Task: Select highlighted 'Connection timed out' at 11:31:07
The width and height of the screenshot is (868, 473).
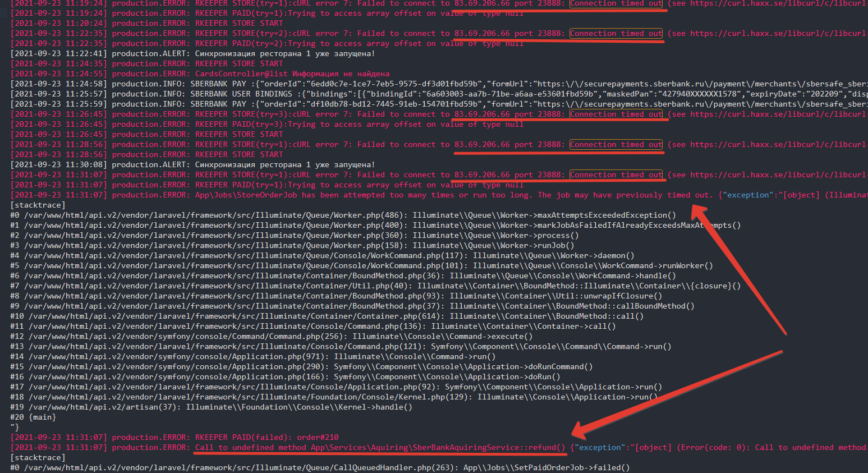Action: (x=616, y=175)
